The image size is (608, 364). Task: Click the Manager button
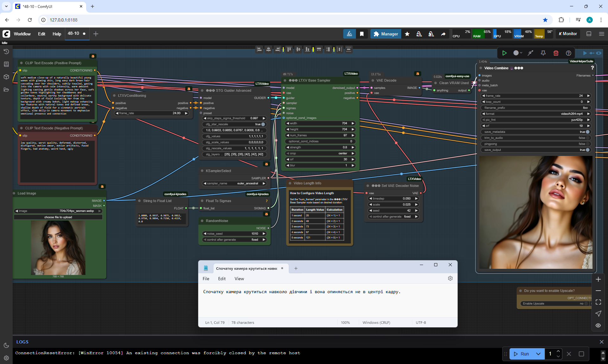[386, 34]
